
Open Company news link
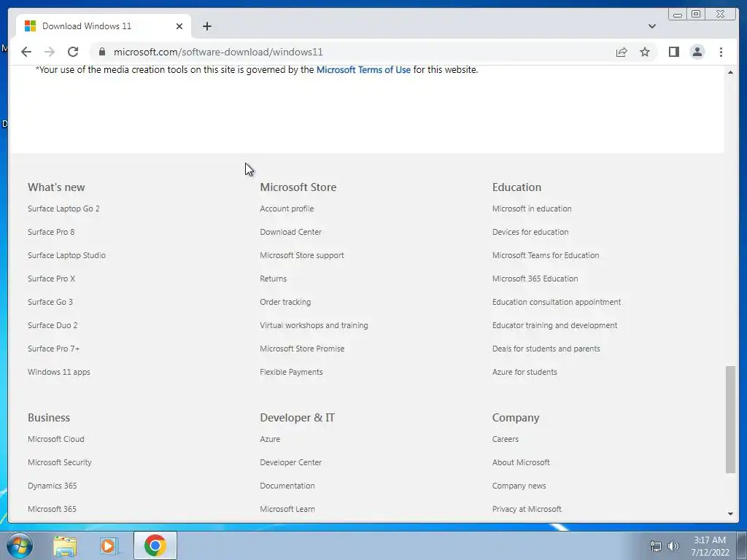(519, 486)
